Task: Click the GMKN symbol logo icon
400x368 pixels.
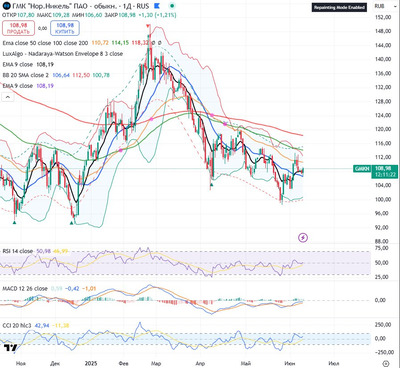Action: click(x=6, y=6)
